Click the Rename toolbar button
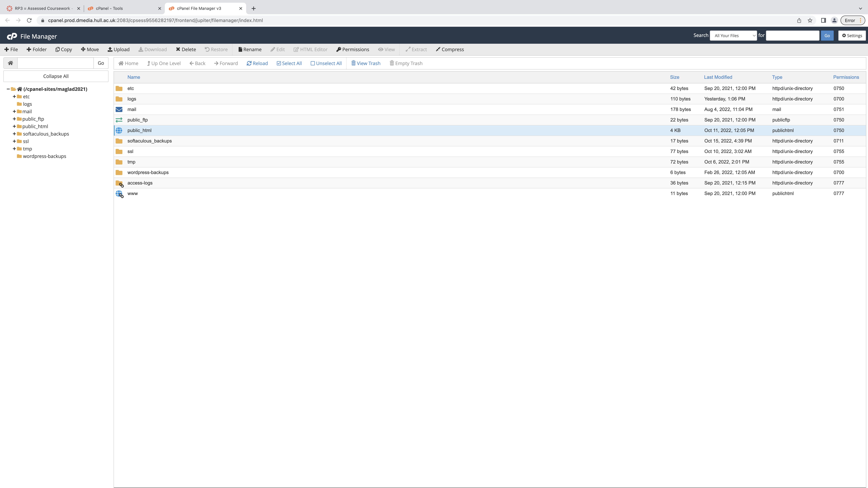Viewport: 868px width, 488px height. 250,49
